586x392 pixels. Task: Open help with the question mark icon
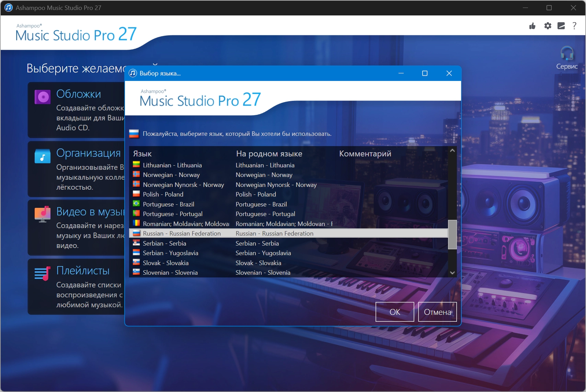point(574,26)
